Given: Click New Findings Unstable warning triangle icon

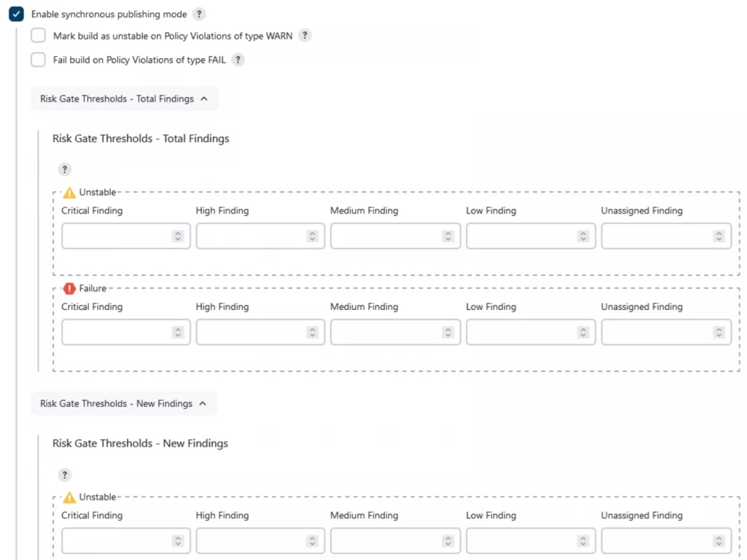Looking at the screenshot, I should pyautogui.click(x=69, y=497).
